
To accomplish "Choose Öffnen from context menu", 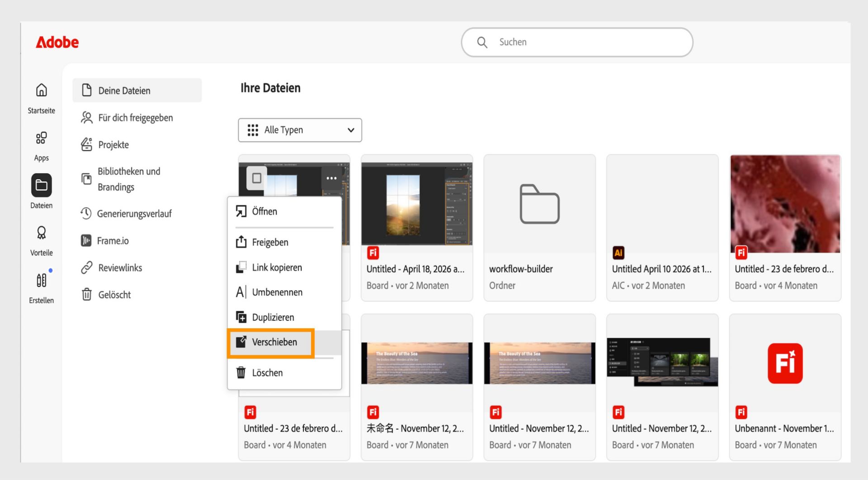I will pyautogui.click(x=284, y=211).
